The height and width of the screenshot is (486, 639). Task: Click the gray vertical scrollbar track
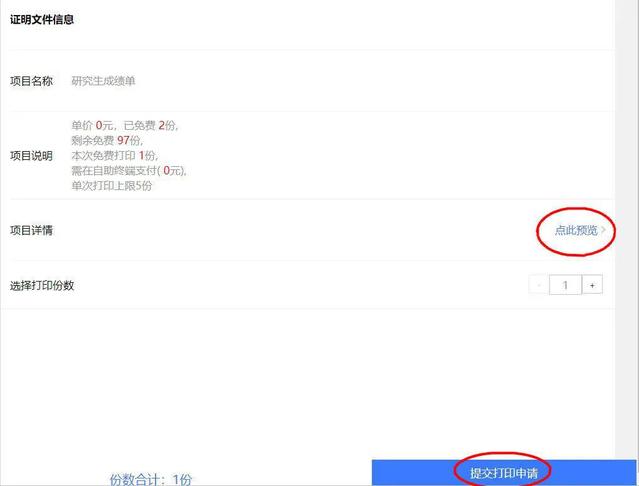627,228
